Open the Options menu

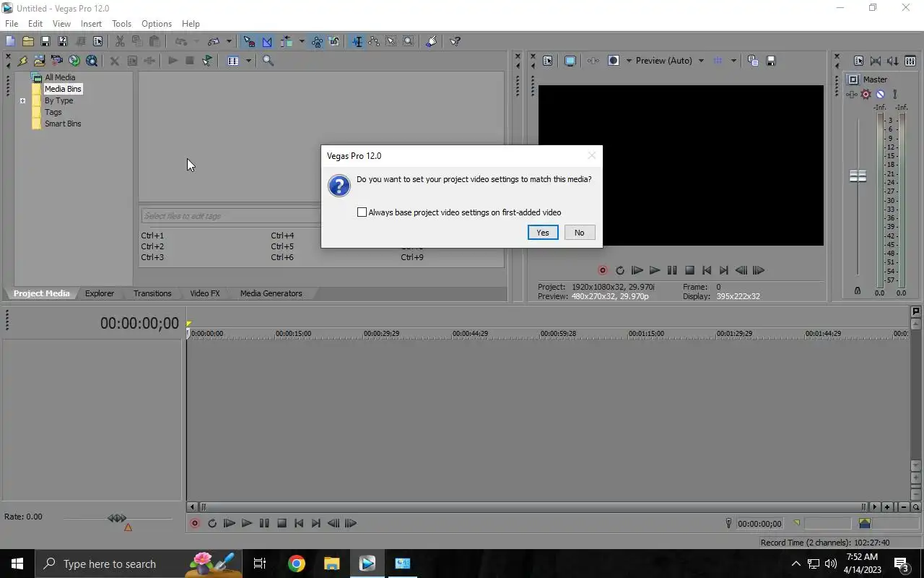point(157,24)
